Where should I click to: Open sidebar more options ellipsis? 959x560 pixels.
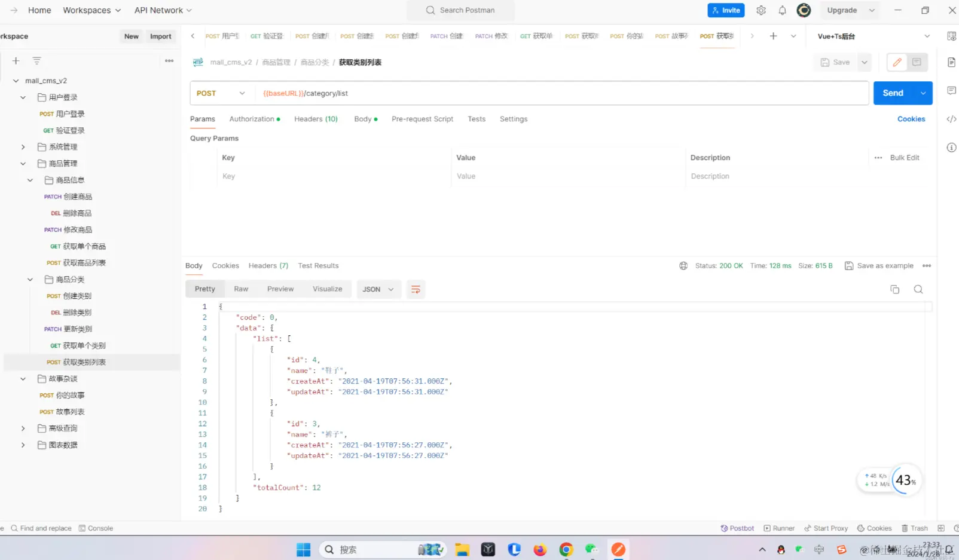(x=169, y=61)
